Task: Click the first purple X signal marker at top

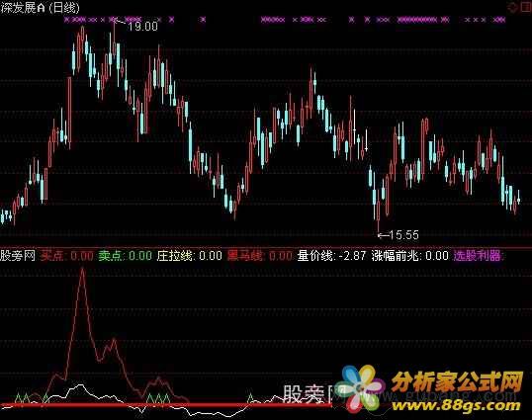Action: pos(66,20)
